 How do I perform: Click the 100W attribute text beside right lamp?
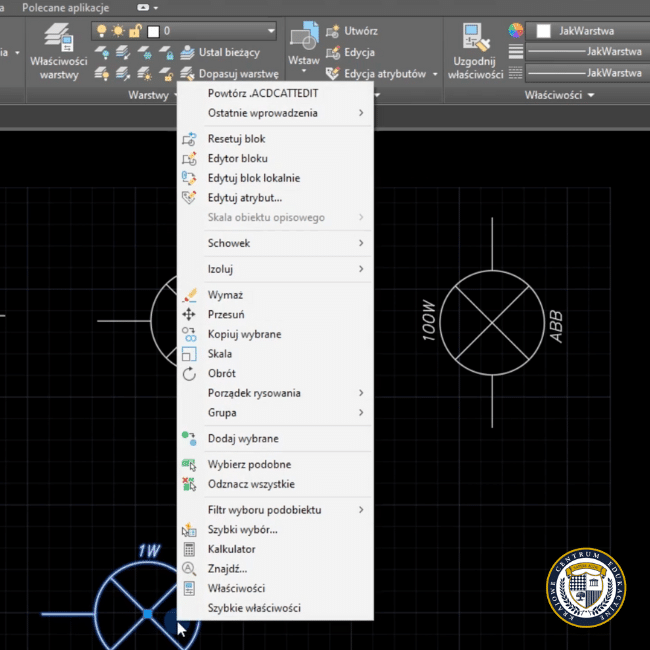tap(429, 320)
